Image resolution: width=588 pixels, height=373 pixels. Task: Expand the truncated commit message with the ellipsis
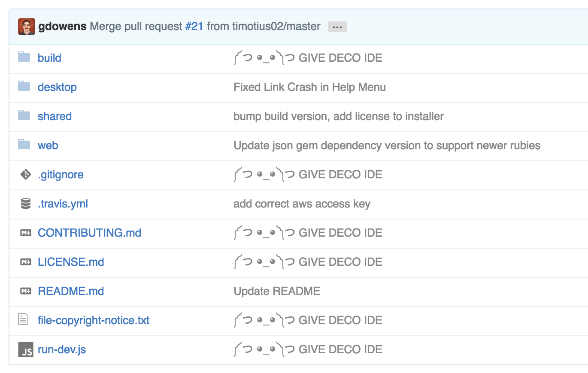pyautogui.click(x=337, y=26)
